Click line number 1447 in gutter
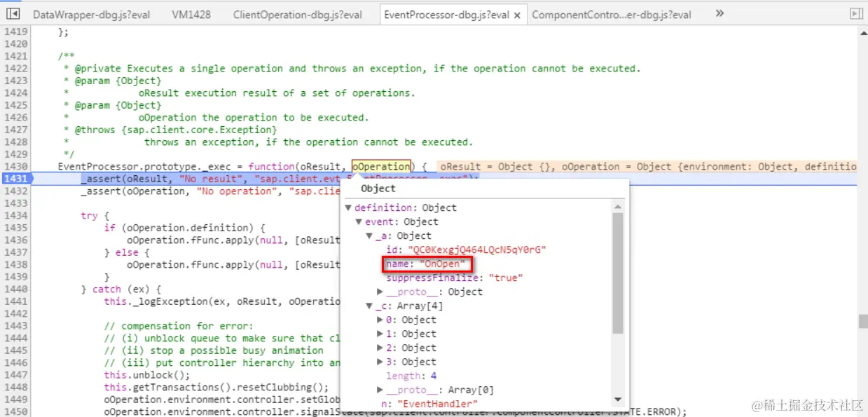This screenshot has width=868, height=417. point(15,375)
